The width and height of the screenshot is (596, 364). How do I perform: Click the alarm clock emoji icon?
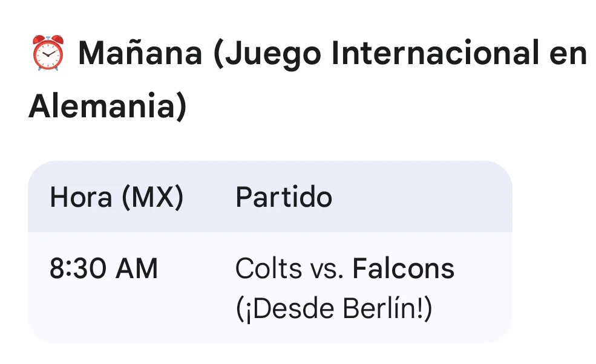[x=47, y=54]
